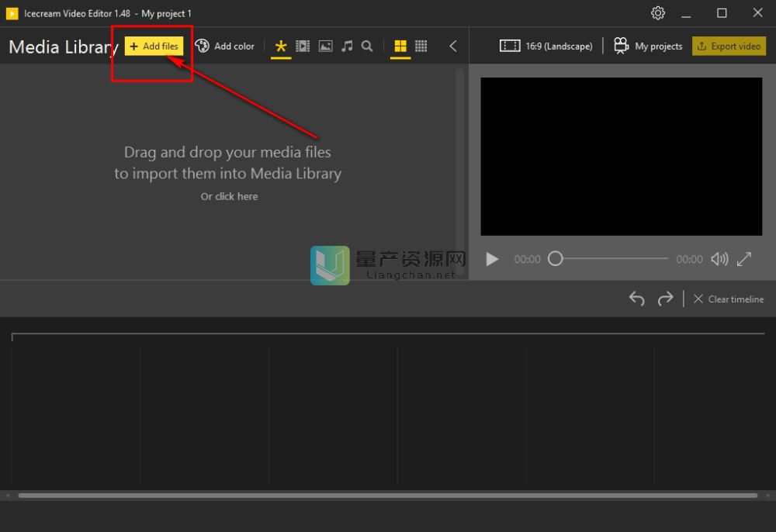The image size is (776, 532).
Task: Switch to small grid thumbnails view
Action: [x=421, y=46]
